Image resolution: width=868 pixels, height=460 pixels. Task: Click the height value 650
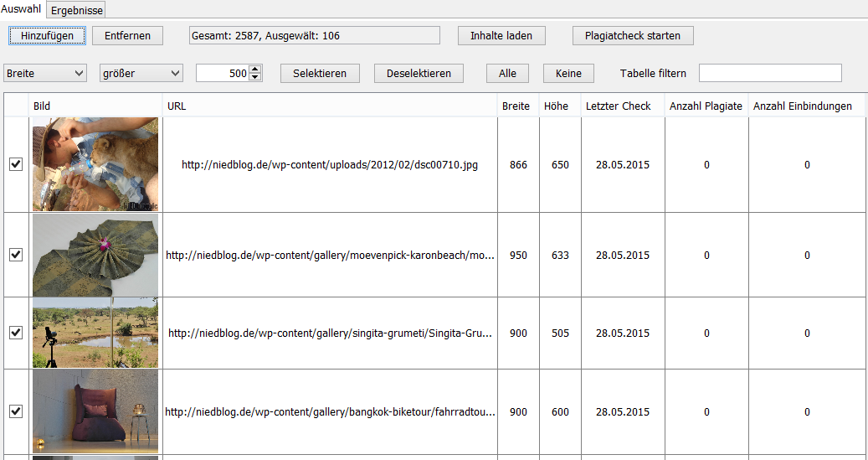(x=560, y=164)
